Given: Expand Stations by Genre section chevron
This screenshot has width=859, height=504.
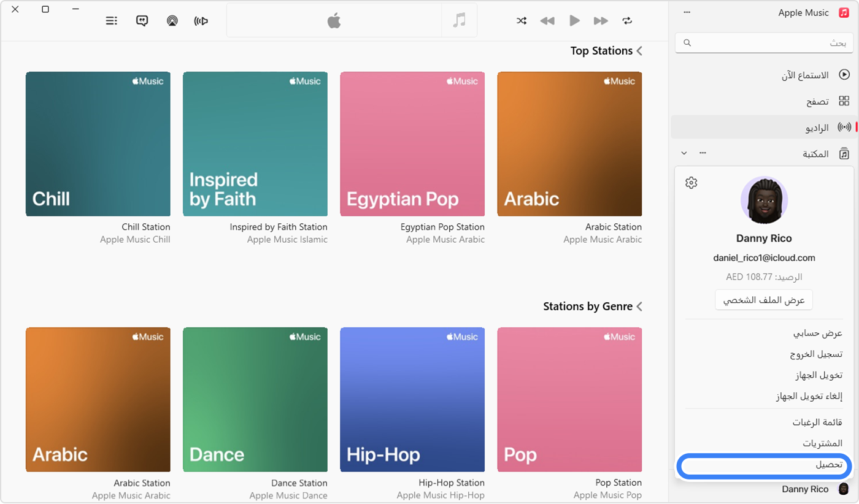Looking at the screenshot, I should [x=639, y=306].
